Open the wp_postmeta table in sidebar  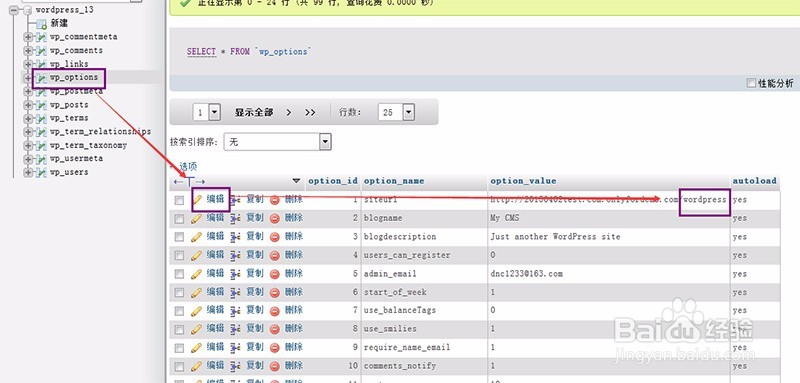[76, 91]
